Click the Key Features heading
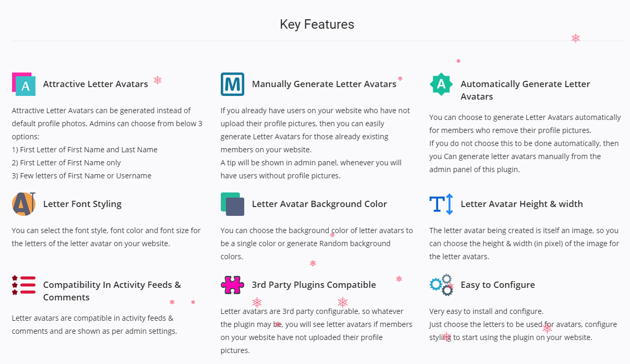The height and width of the screenshot is (364, 630). (317, 24)
